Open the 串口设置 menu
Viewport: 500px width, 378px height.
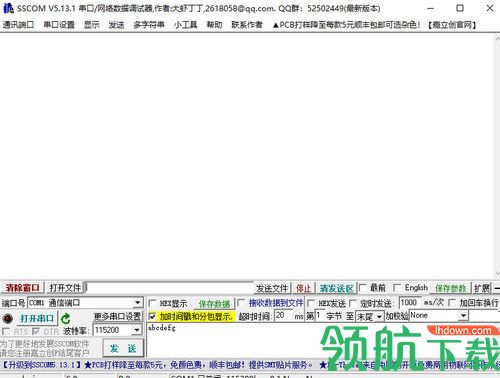pos(59,25)
